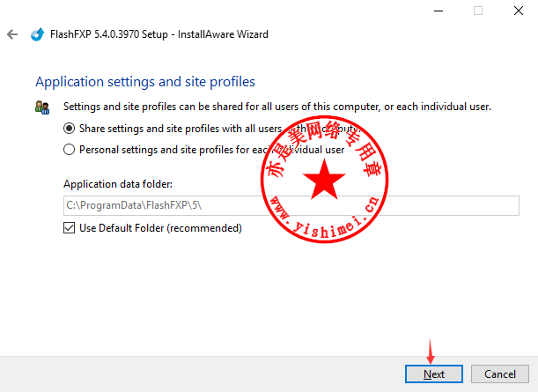Image resolution: width=538 pixels, height=392 pixels.
Task: Click the FlashFXP 5.4.0.3970 Setup title text
Action: [x=159, y=34]
